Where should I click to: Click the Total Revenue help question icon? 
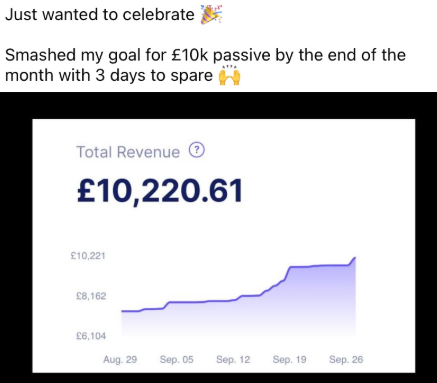[197, 150]
